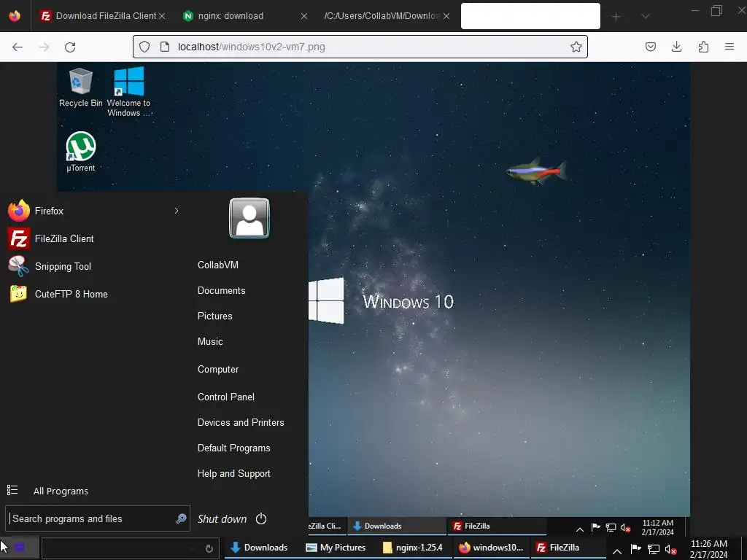Open the Firefox extensions menu
This screenshot has height=560, width=747.
click(x=703, y=47)
